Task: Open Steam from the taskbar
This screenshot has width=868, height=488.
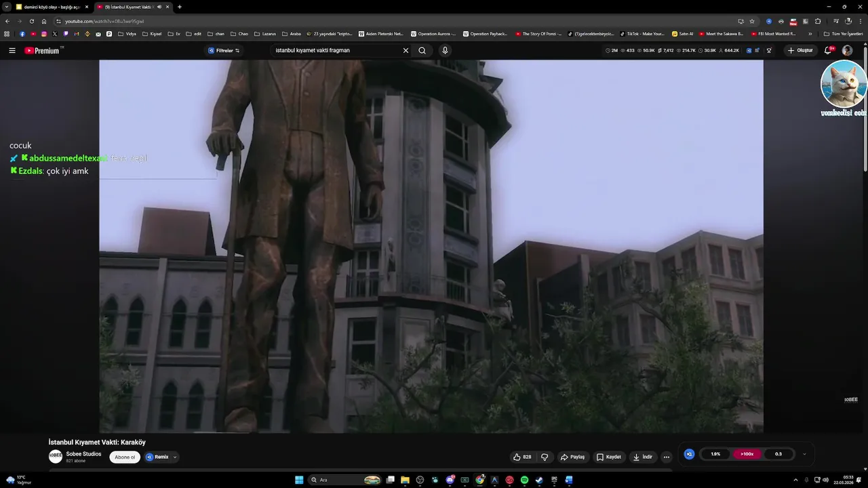Action: point(539,480)
